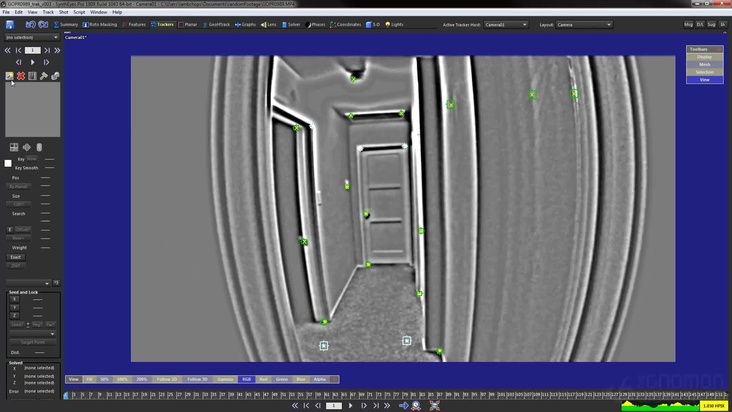Expand the Layout dropdown showing Camera
Viewport: 732px width, 412px height.
pyautogui.click(x=583, y=24)
